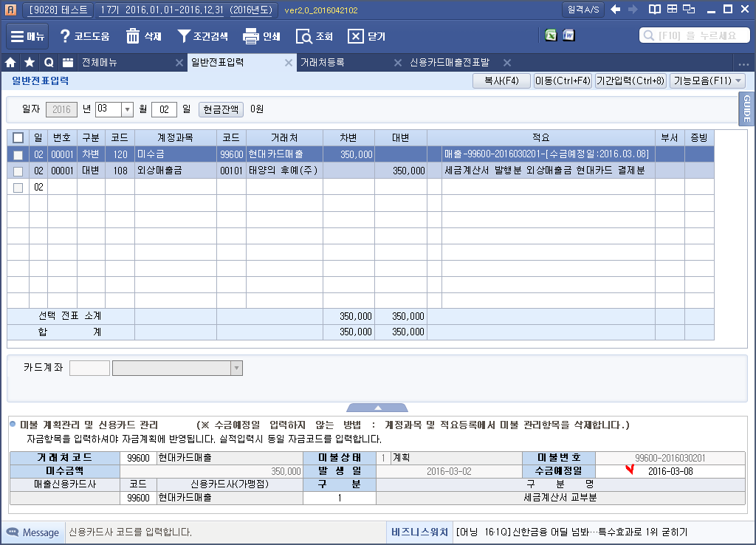The image size is (756, 545).
Task: Switch to the 전체메뉴 tab
Action: (x=100, y=62)
